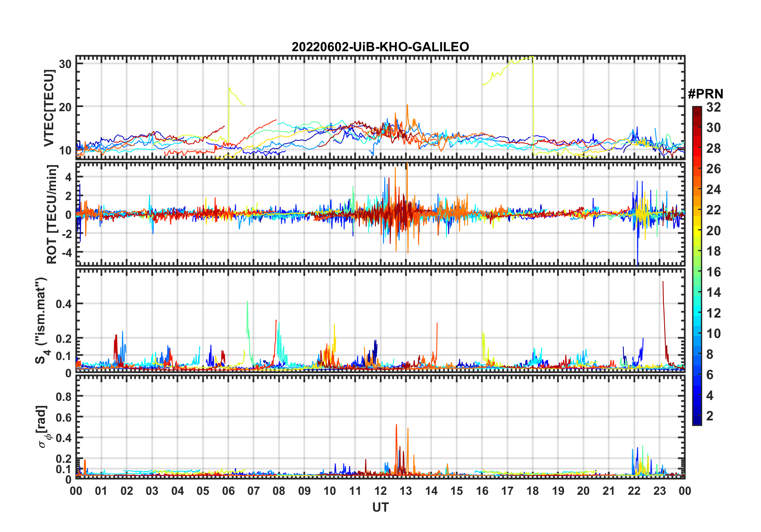Click x-axis tick label 06
This screenshot has height=532, width=761.
tap(228, 491)
